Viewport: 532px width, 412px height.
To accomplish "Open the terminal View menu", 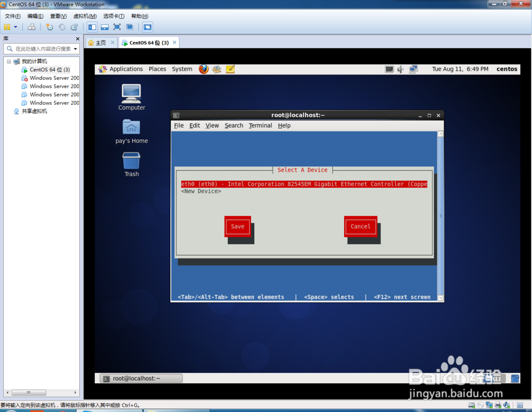I will 212,125.
